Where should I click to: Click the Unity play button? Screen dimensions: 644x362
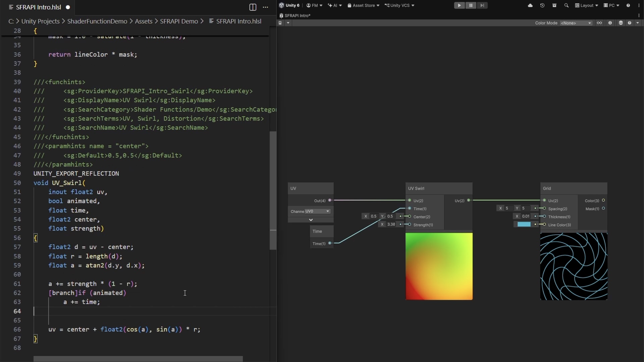(x=459, y=5)
